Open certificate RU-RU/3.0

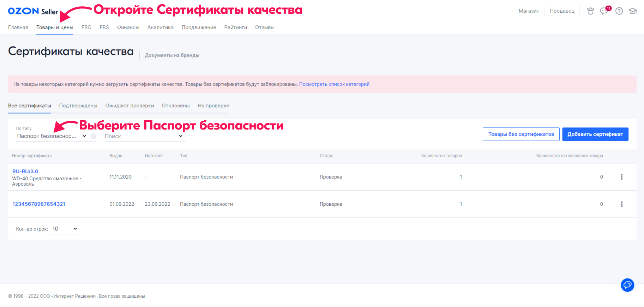click(x=25, y=171)
